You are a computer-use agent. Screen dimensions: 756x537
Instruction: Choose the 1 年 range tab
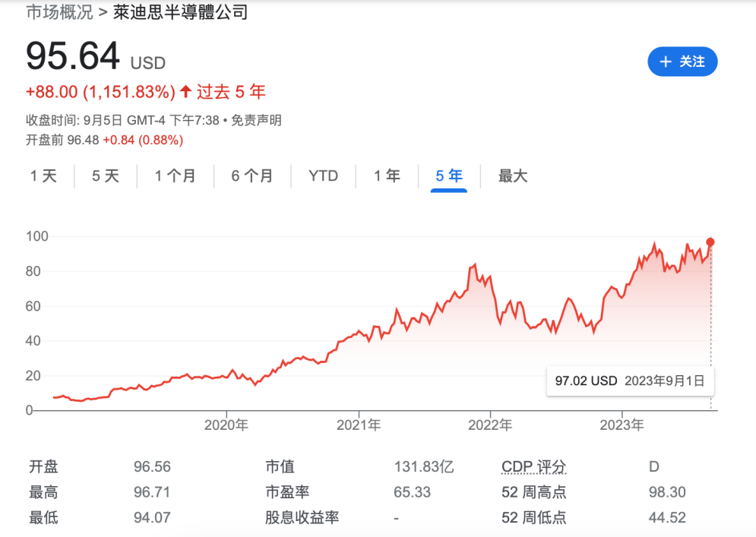pos(387,176)
